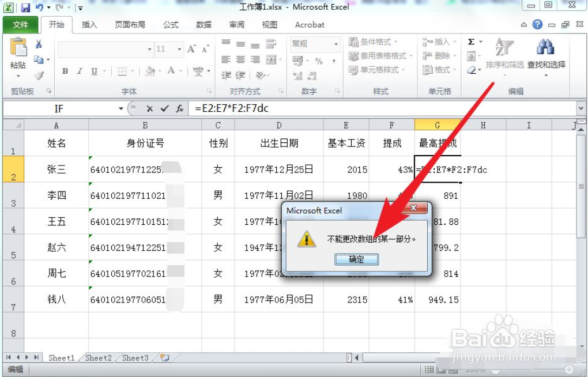588x377 pixels.
Task: Click the Cut (scissors) icon
Action: pyautogui.click(x=39, y=44)
